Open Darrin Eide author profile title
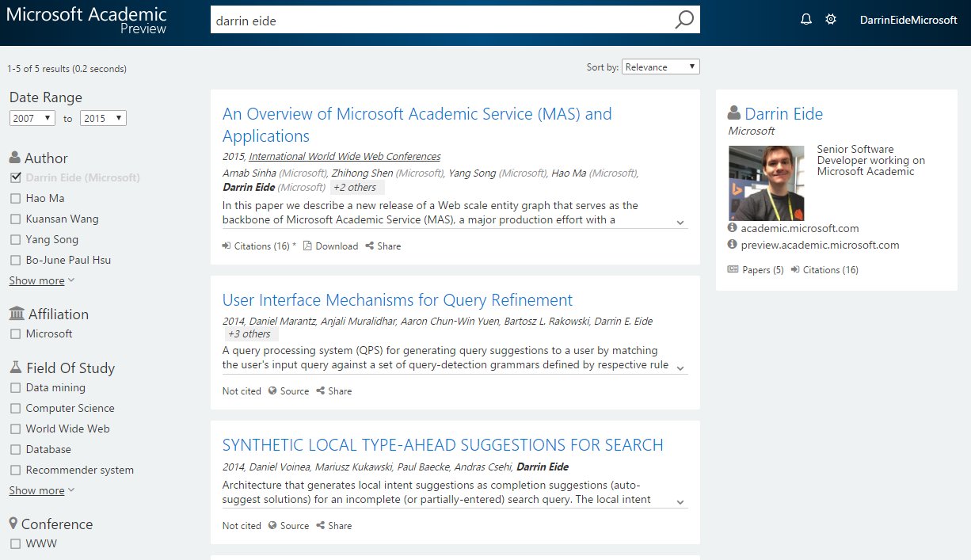The width and height of the screenshot is (971, 560). click(784, 114)
